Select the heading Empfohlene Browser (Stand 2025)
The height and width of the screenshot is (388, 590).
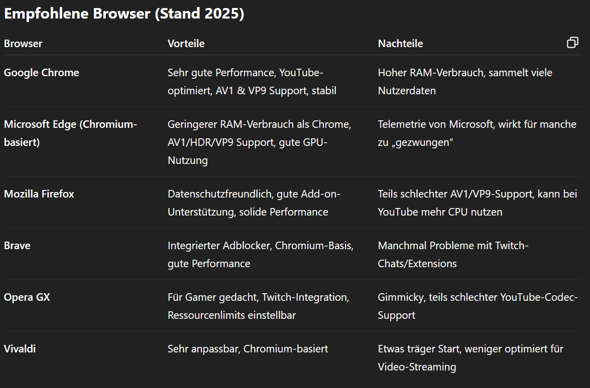coord(124,14)
